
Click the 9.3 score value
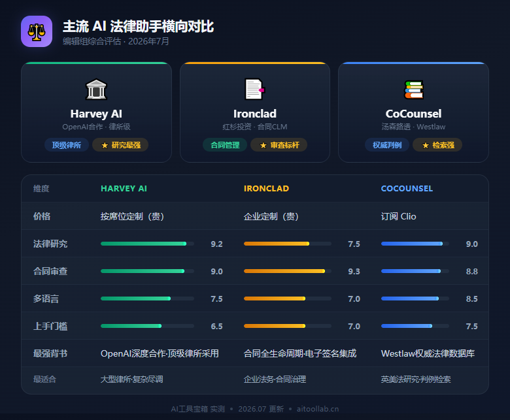354,271
